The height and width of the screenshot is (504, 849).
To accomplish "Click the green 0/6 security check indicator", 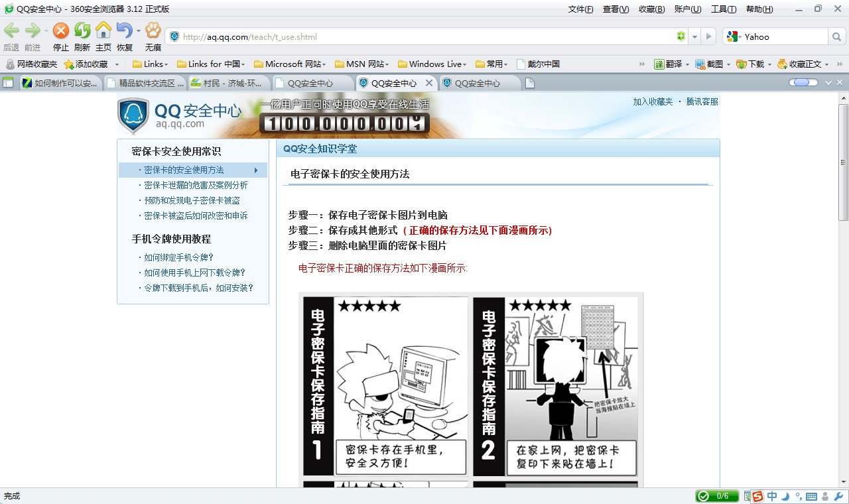I will (716, 496).
